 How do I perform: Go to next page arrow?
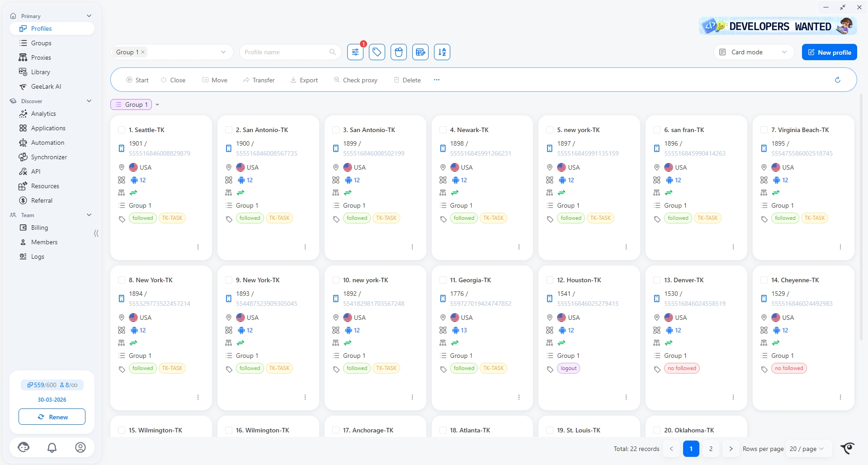point(731,449)
